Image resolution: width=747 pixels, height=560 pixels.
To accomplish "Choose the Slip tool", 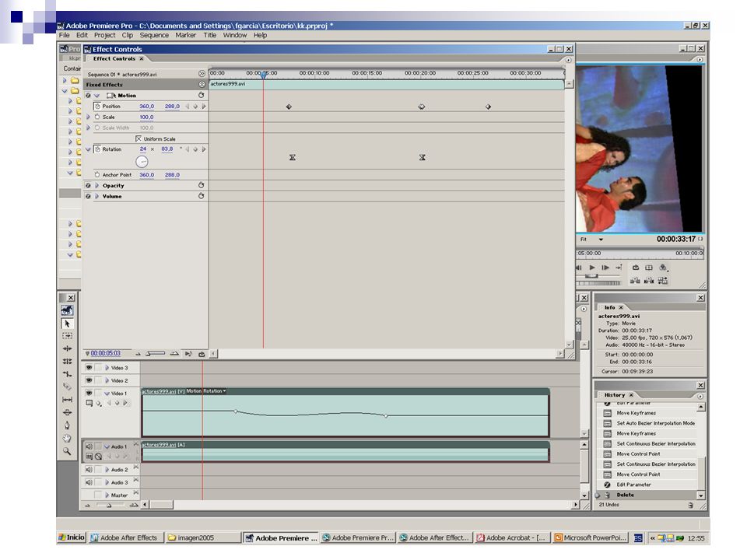I will (x=67, y=400).
